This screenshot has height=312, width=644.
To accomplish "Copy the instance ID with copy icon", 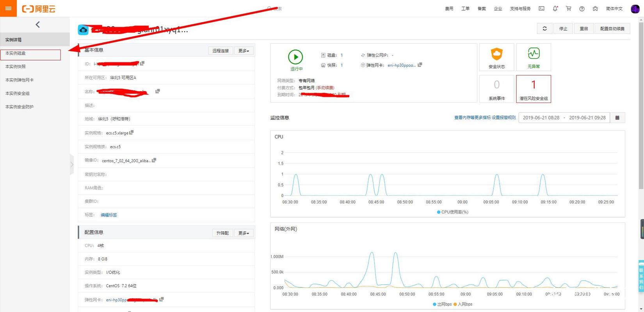I will point(142,63).
